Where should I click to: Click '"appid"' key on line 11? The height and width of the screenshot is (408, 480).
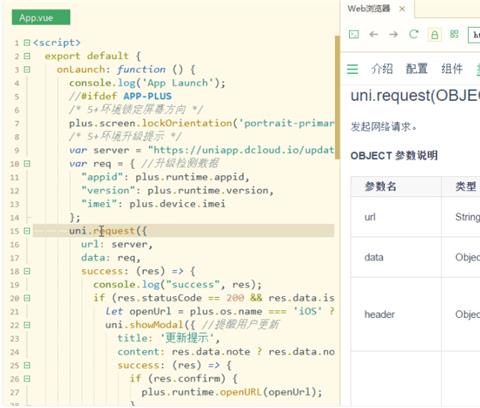[102, 177]
